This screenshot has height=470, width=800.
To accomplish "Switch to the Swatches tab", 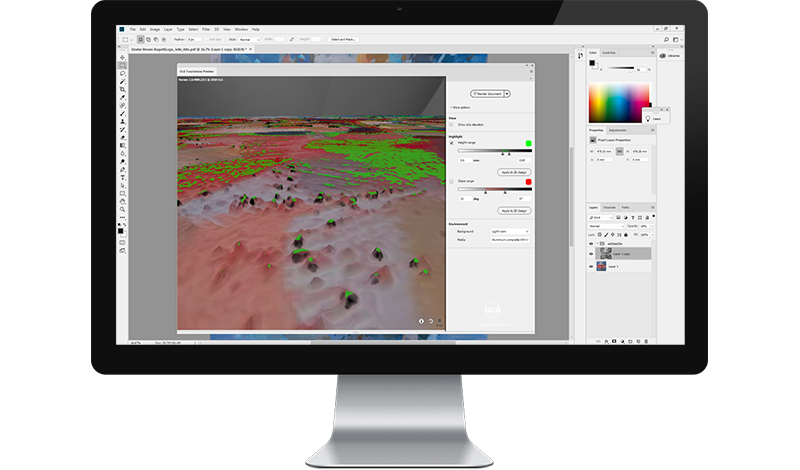I will tap(609, 53).
